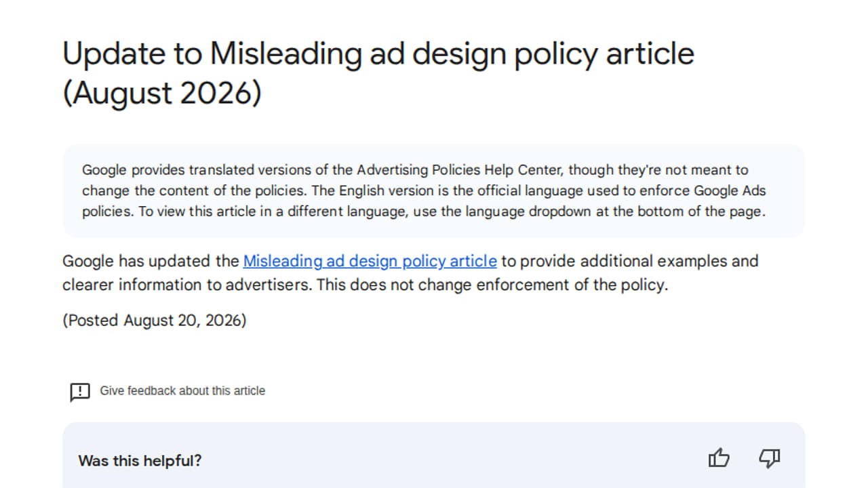
Task: Click the (August 2026) part of the title
Action: 161,93
